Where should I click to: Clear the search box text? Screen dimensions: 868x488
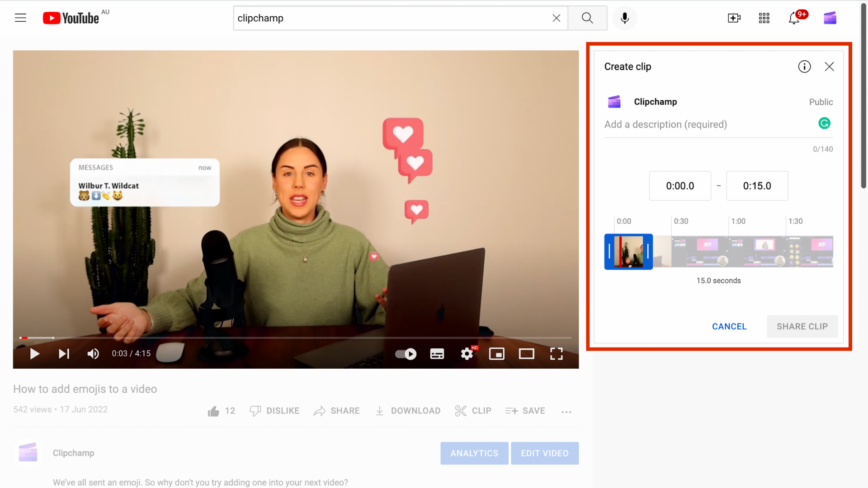(557, 18)
